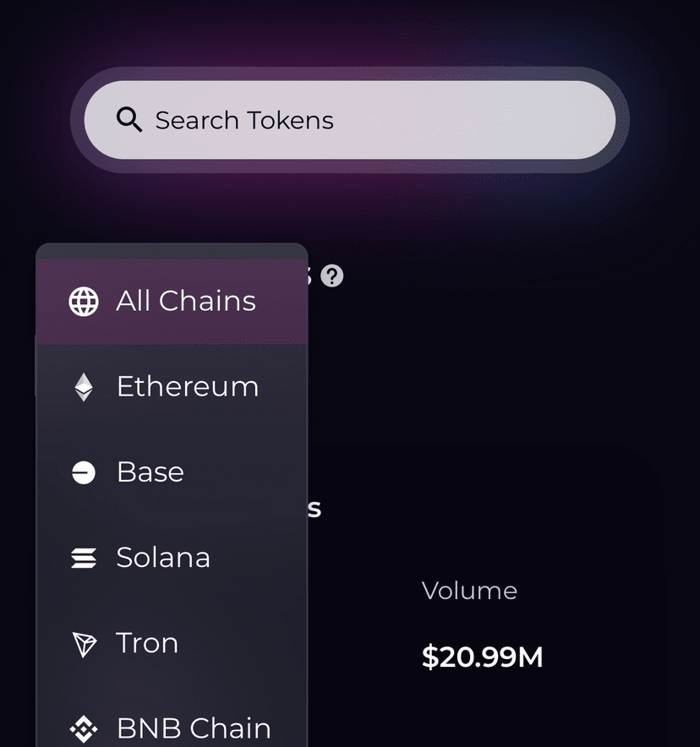The image size is (700, 747).
Task: Click the Tron triangle logo icon
Action: coord(83,644)
